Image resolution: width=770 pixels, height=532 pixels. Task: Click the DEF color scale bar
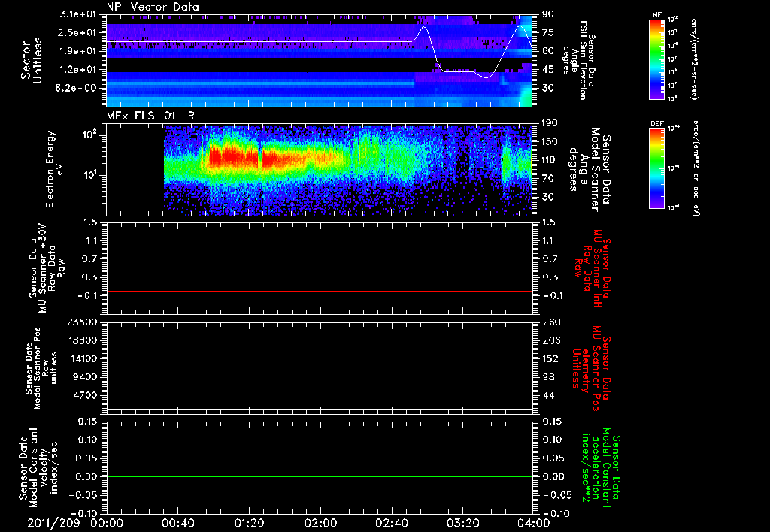[657, 168]
